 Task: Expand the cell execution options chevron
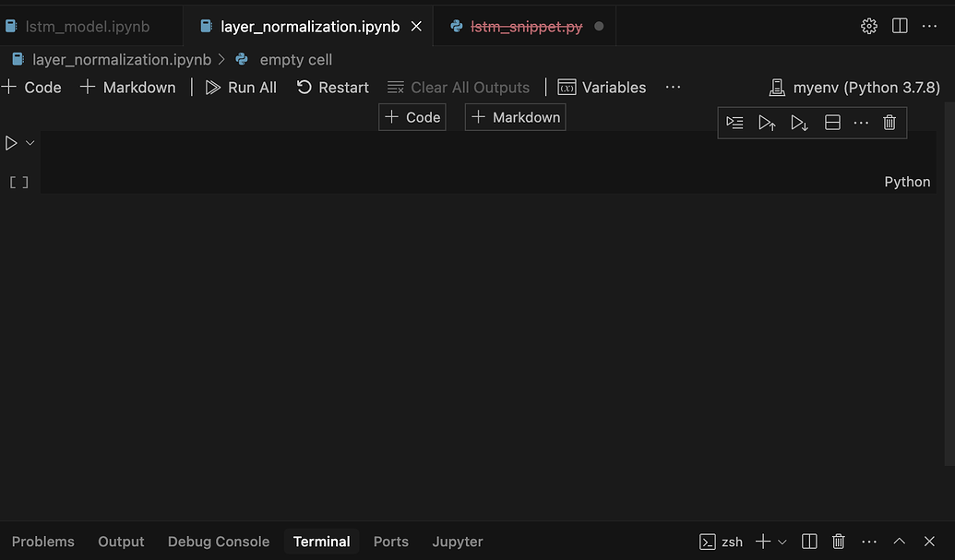click(x=29, y=142)
